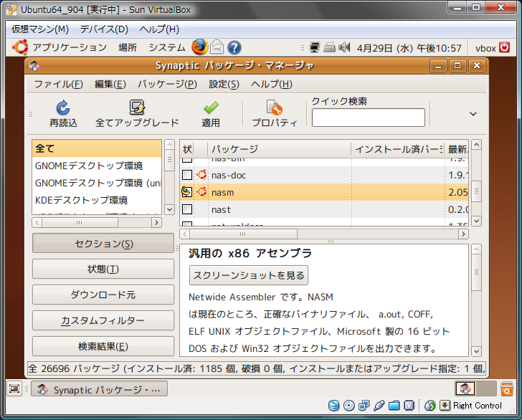Viewport: 522px width, 420px height.
Task: Click the Reload (再読込) toolbar icon
Action: click(63, 108)
